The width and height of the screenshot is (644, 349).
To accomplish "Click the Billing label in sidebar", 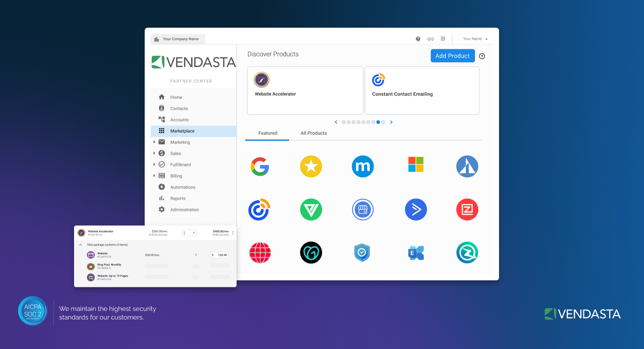I will point(176,176).
